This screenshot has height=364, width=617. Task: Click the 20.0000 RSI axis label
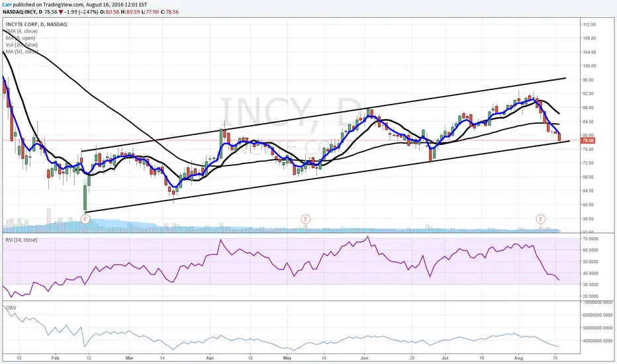tap(591, 296)
